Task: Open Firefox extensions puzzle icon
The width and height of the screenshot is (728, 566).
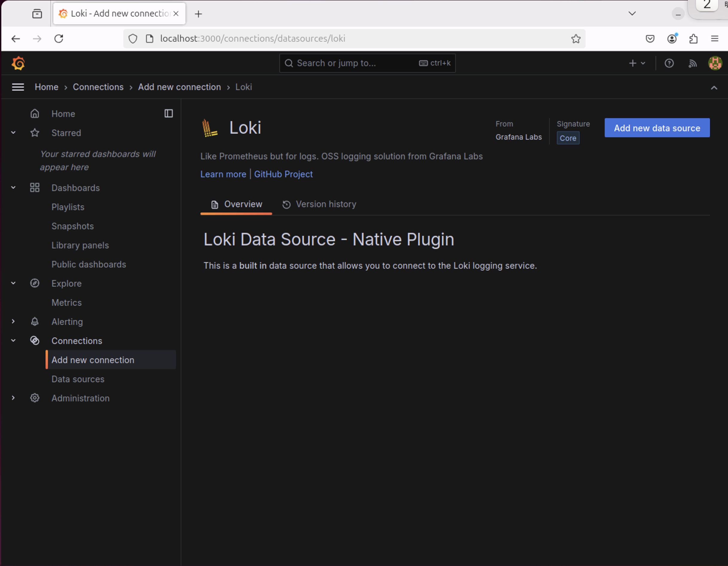Action: [x=693, y=39]
